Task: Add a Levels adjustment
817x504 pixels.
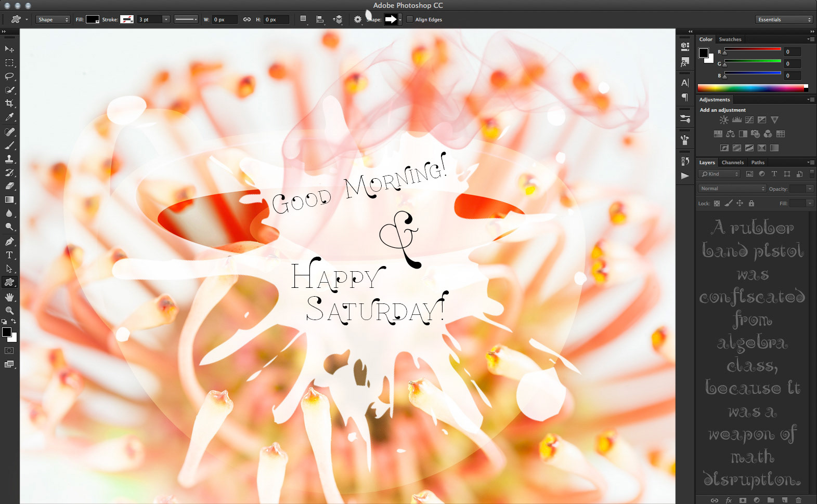Action: tap(736, 120)
